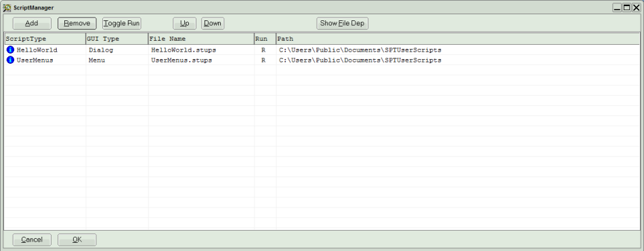Select the UserMenus.stups file entry
Viewport: 644px width, 251px height.
click(181, 60)
